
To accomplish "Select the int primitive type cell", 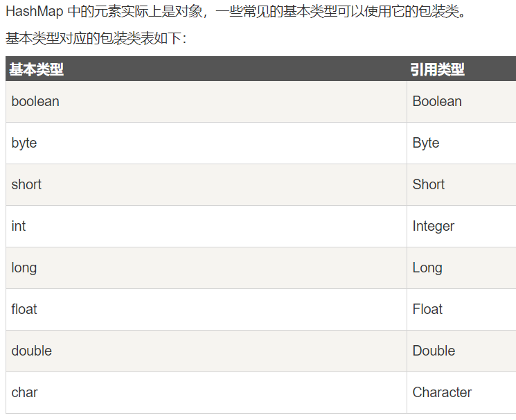I will 19,226.
